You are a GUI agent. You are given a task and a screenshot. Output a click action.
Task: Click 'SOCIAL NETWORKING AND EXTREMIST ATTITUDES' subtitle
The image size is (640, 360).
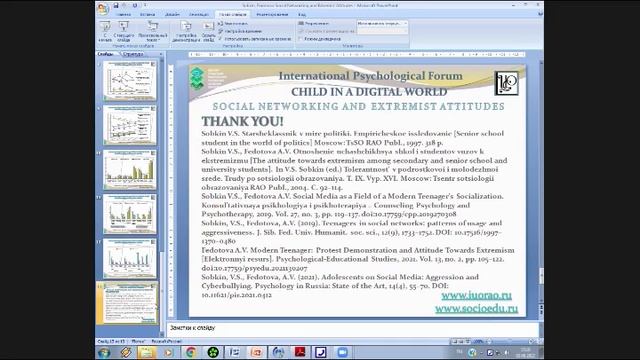coord(358,107)
